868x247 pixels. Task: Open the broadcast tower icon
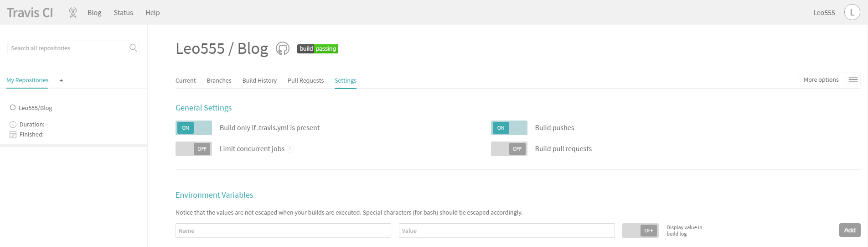click(72, 13)
